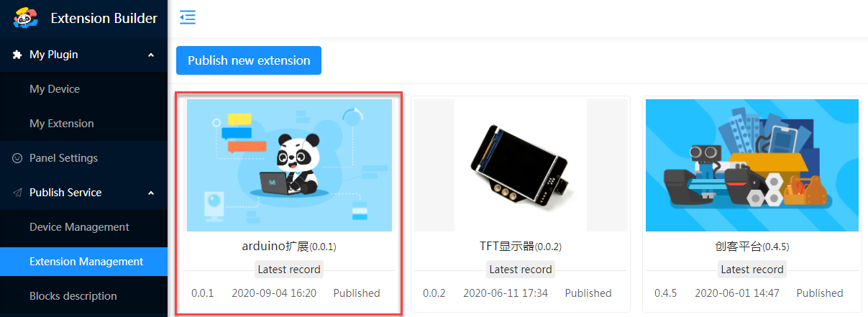Screen dimensions: 868x317
Task: Collapse the My Plugin menu chevron
Action: [151, 55]
